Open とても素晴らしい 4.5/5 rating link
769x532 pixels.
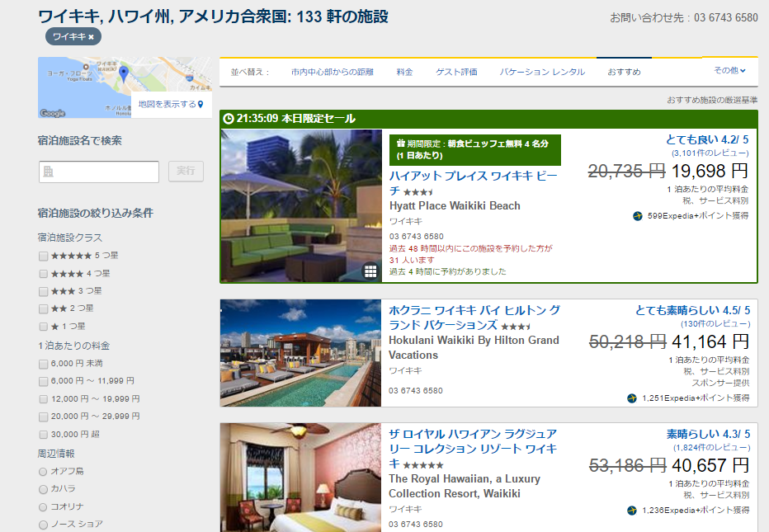[x=692, y=310]
